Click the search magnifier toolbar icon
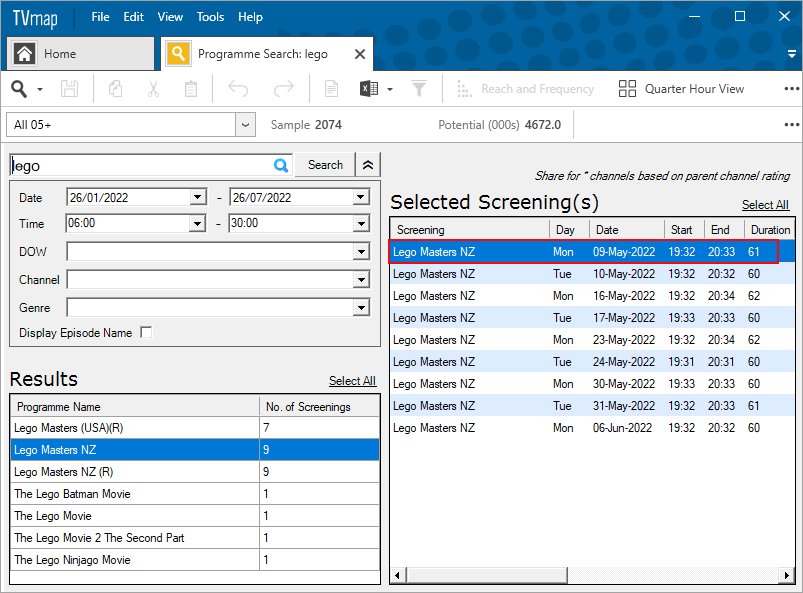Screen dimensions: 803x593 point(19,89)
